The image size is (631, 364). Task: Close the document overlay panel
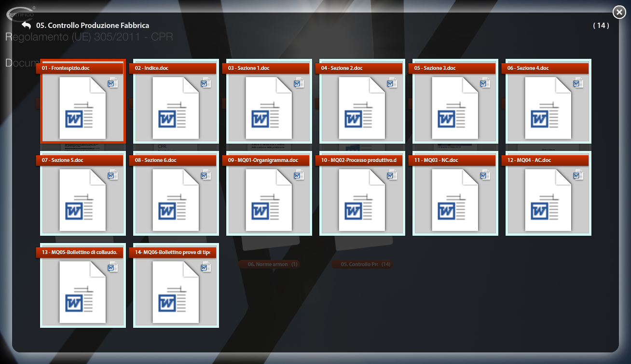click(619, 12)
